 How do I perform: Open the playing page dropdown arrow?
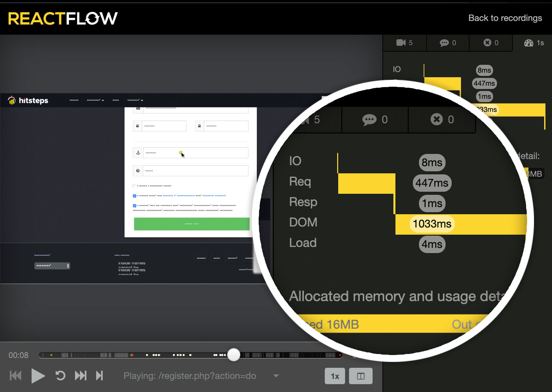[x=276, y=376]
